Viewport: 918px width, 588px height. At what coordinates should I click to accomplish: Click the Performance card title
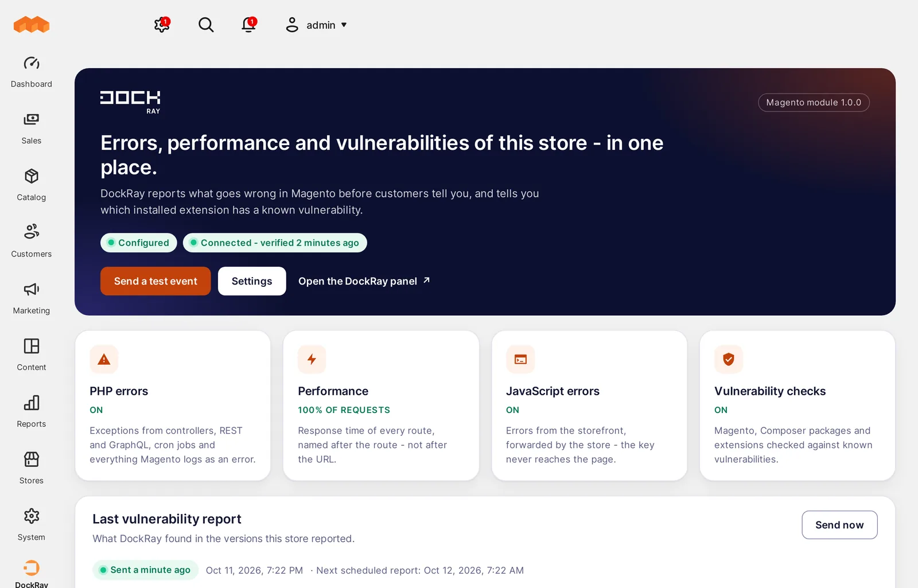click(x=333, y=391)
